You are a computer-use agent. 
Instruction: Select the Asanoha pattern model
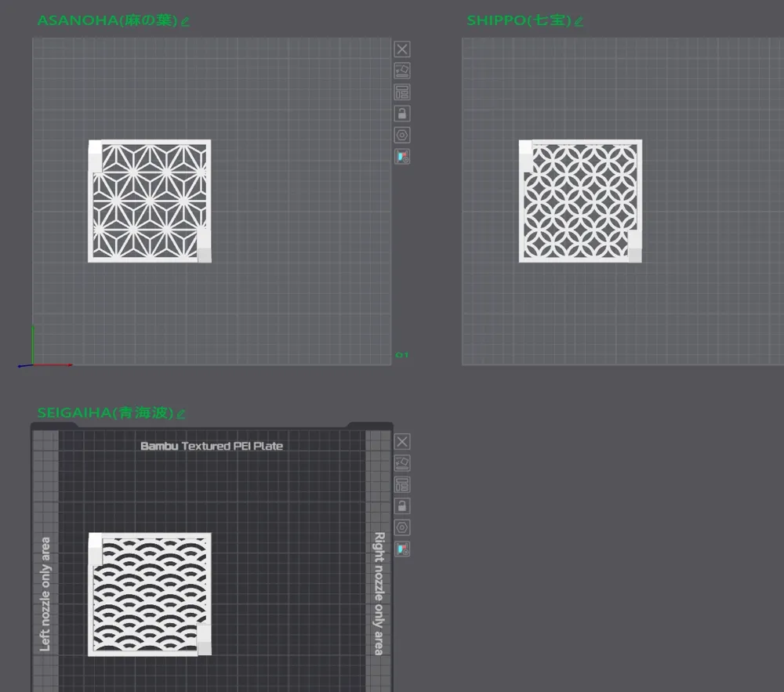[x=150, y=201]
